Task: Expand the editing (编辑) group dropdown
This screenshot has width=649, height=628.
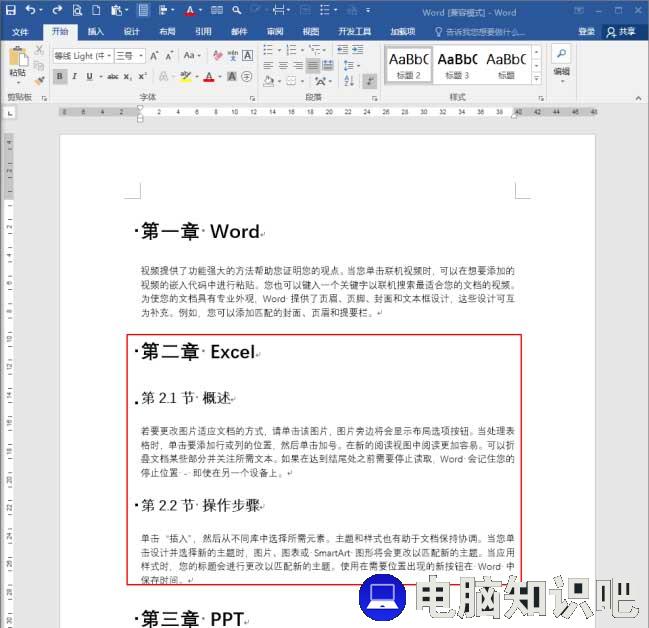Action: pos(562,81)
